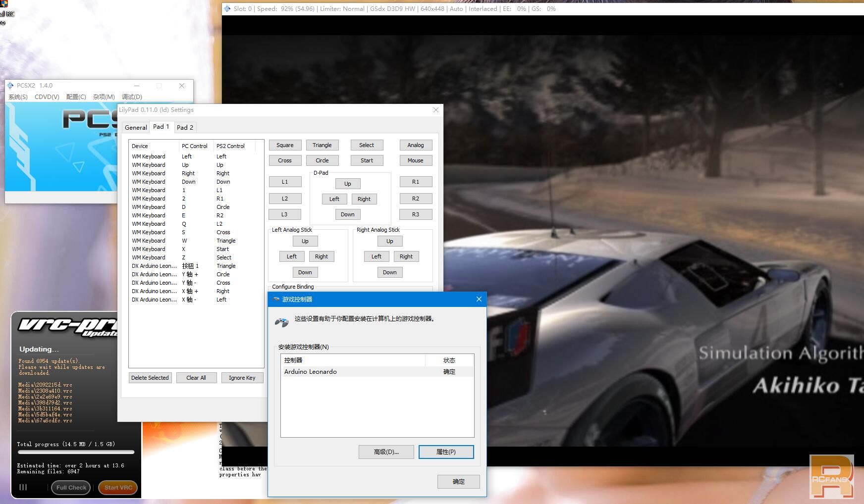Click Left Analog Stick Left button
The height and width of the screenshot is (504, 864).
292,256
